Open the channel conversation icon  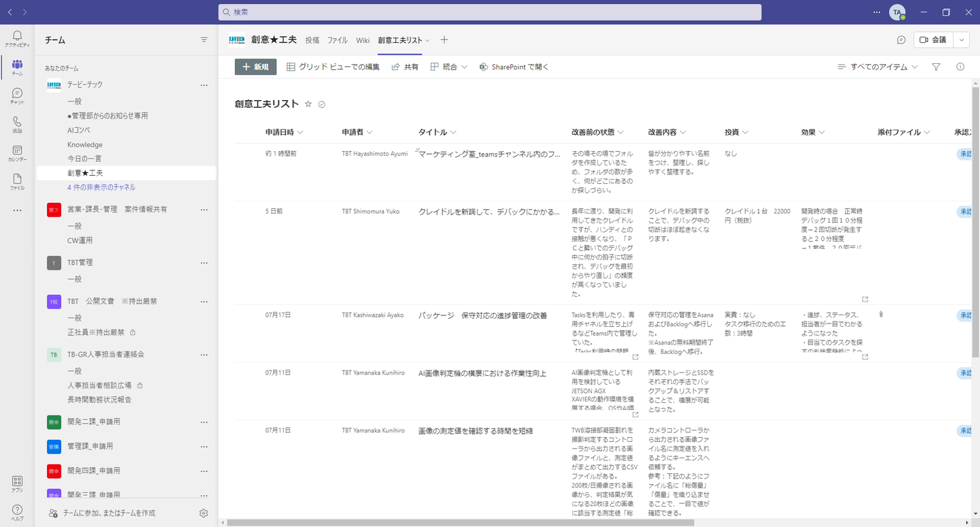click(901, 40)
